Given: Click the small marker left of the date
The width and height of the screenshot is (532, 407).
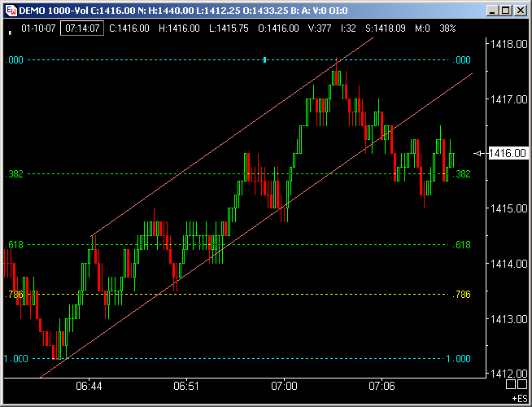Looking at the screenshot, I should point(11,33).
